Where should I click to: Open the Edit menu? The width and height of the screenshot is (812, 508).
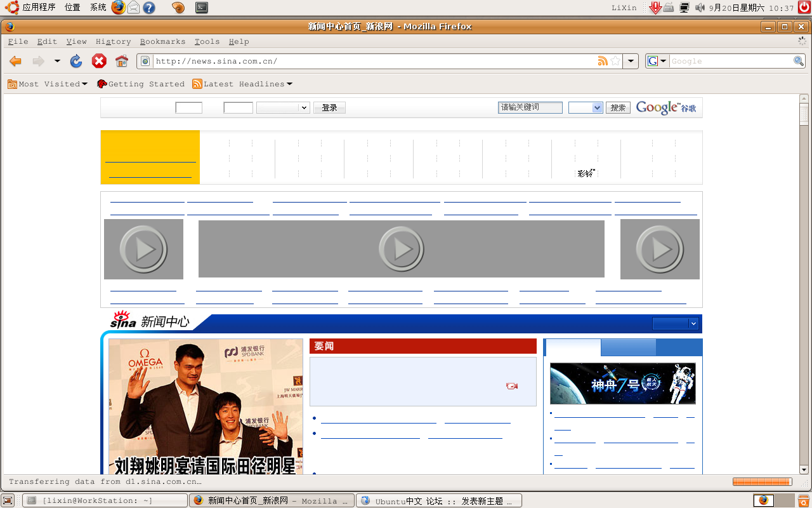47,41
